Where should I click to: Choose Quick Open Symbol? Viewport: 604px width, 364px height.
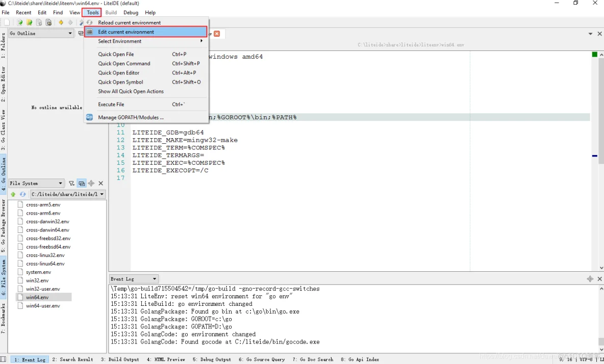(x=146, y=82)
